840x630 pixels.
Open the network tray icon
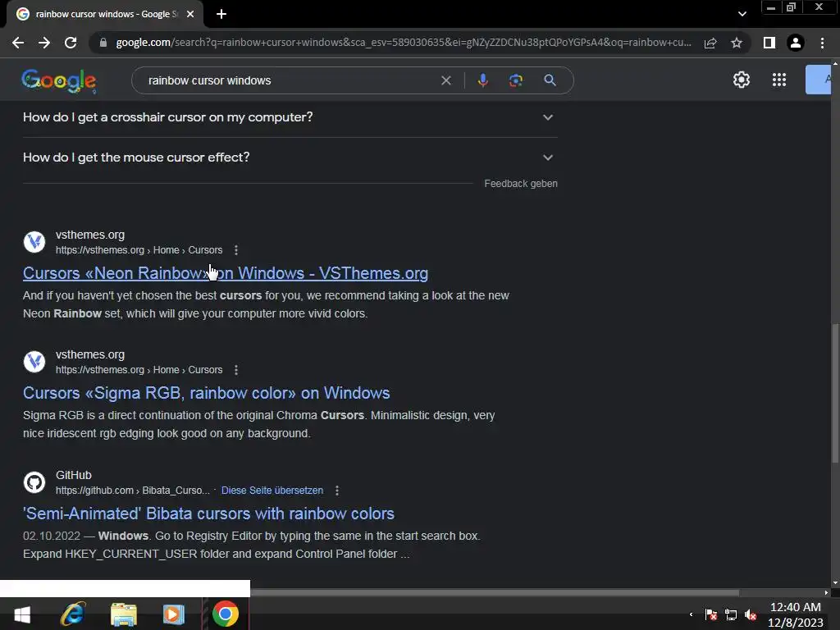[x=731, y=614]
